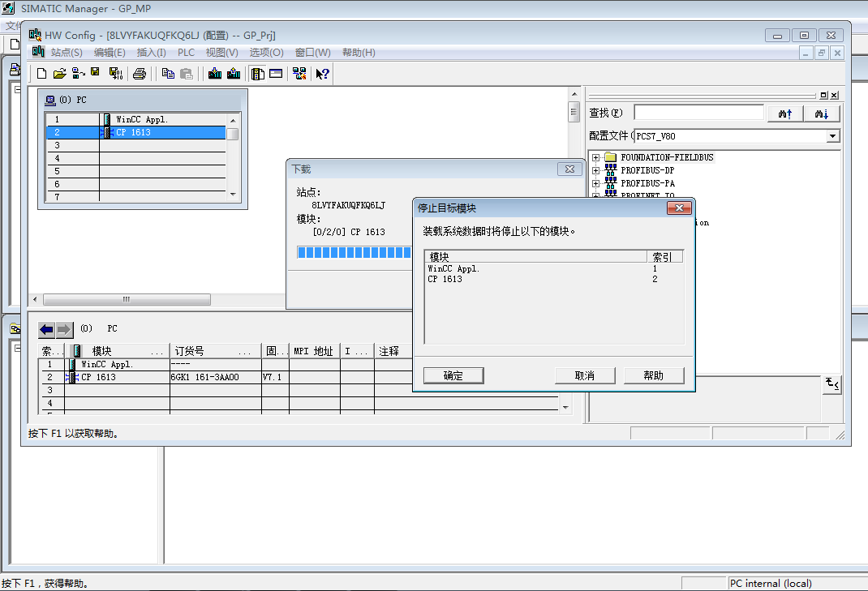
Task: Click the Print toolbar icon
Action: 140,74
